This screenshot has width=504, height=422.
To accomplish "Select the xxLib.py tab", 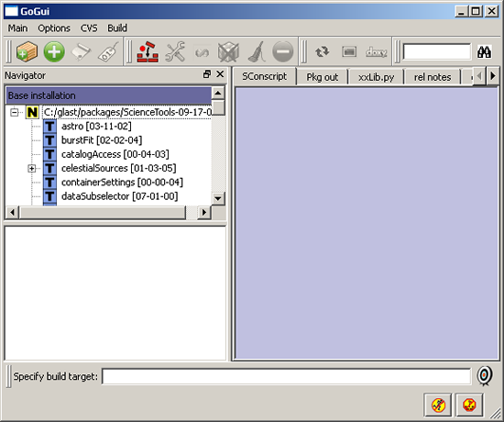I will [376, 77].
